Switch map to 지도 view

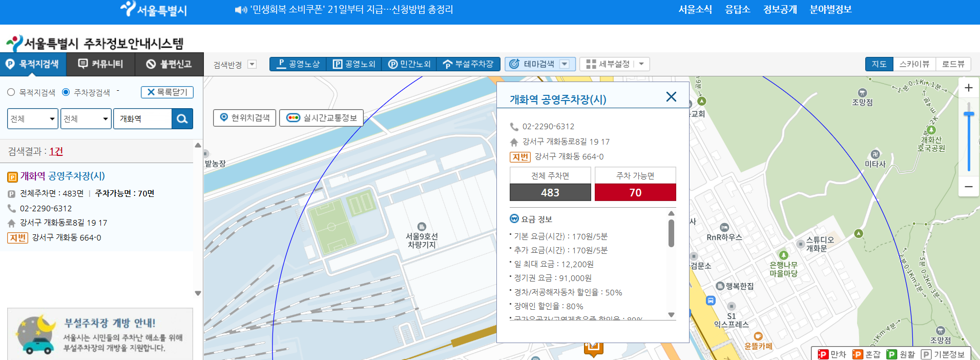[x=879, y=64]
